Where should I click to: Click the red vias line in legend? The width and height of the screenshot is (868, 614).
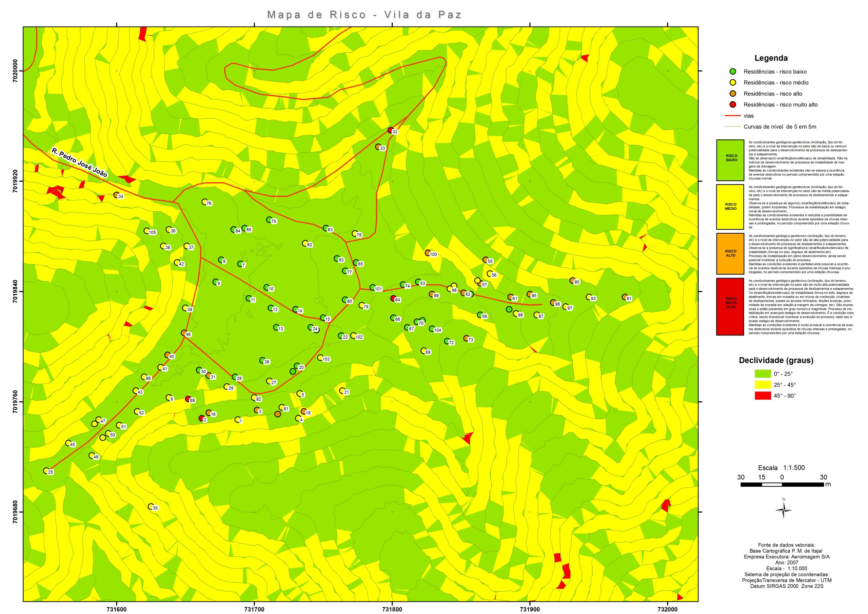tap(732, 116)
